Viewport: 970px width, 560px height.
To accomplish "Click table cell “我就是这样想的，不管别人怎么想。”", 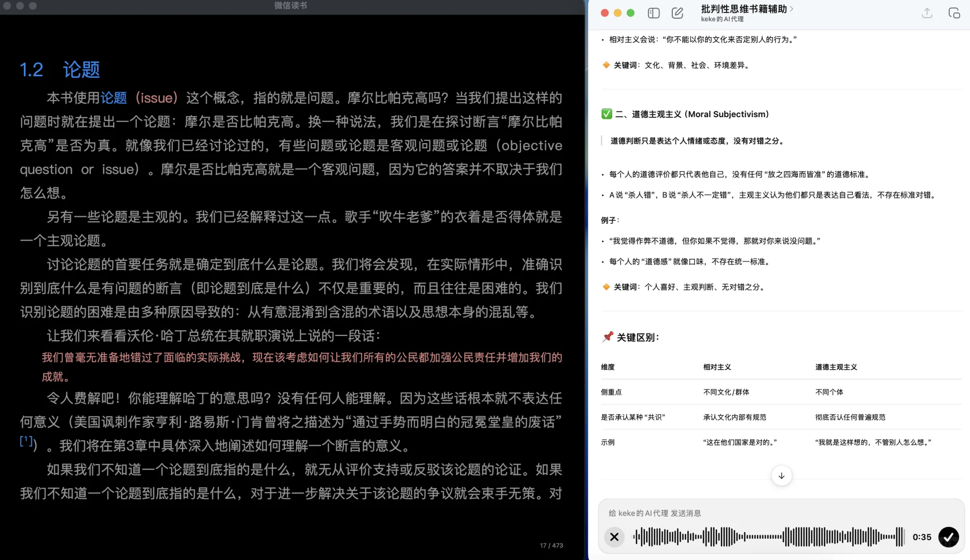I will (x=873, y=442).
